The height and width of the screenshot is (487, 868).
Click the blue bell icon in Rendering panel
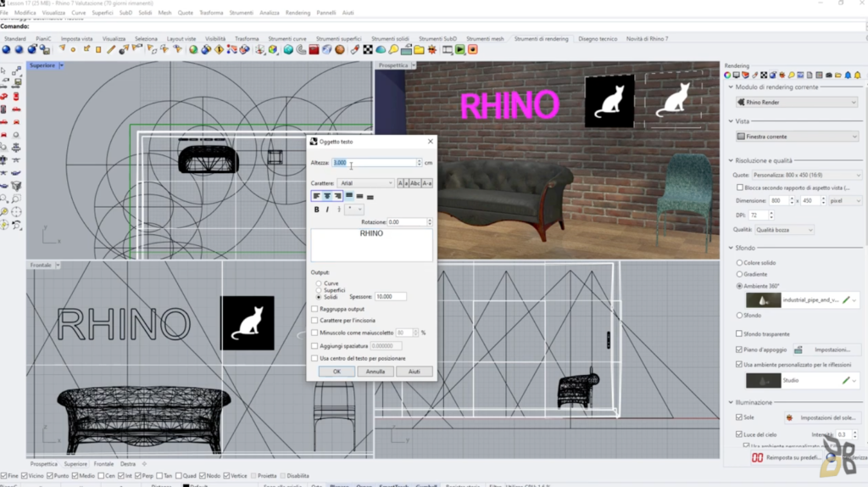tap(848, 75)
